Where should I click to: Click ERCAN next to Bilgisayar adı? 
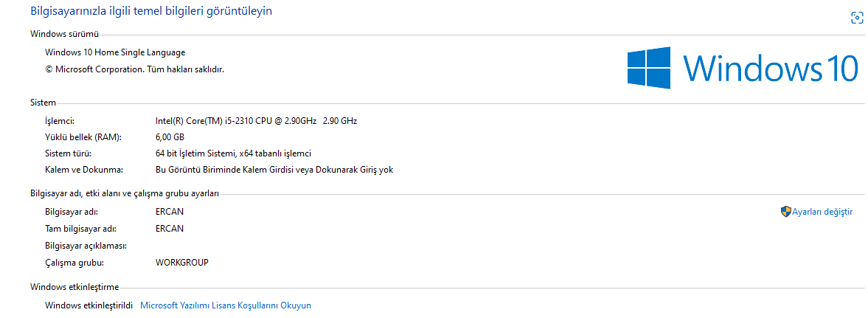(170, 212)
